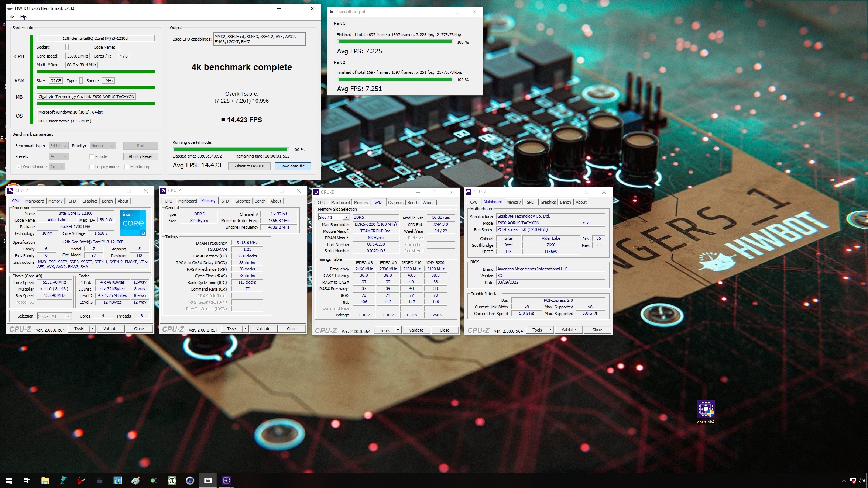Open the Priority Normal dropdown
The height and width of the screenshot is (488, 868).
tap(103, 146)
